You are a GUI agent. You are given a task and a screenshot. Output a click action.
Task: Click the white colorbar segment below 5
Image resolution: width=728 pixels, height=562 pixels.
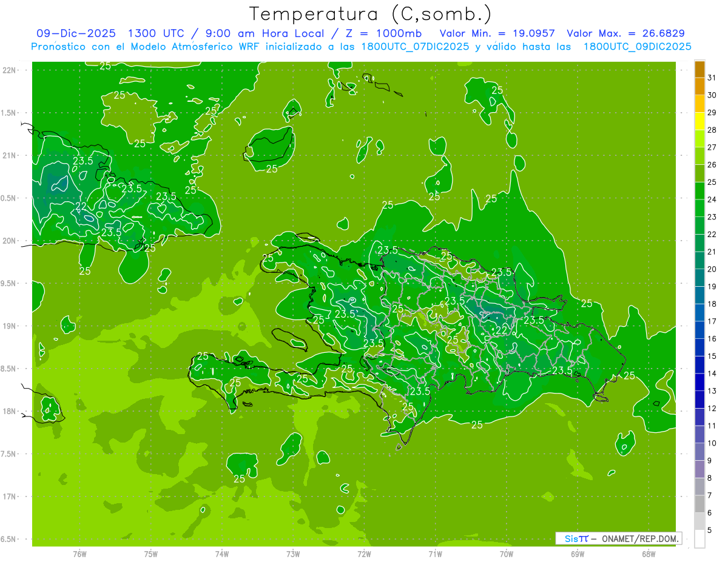click(699, 538)
